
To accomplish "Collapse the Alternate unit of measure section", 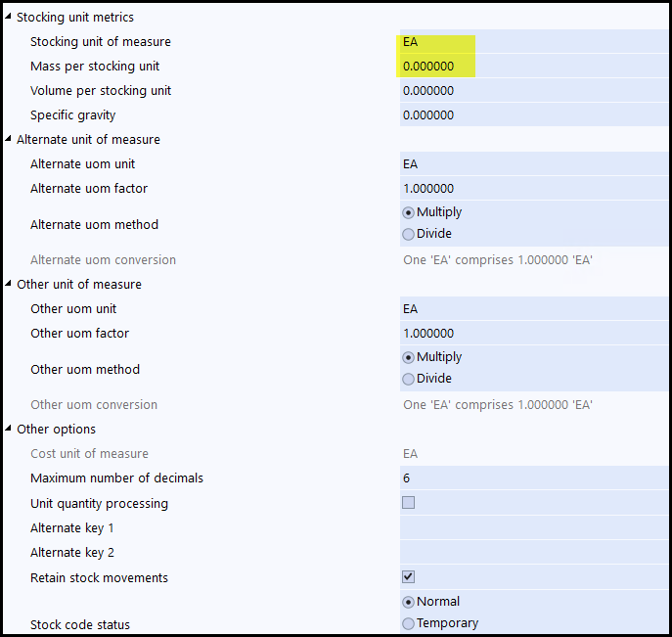I will 9,140.
